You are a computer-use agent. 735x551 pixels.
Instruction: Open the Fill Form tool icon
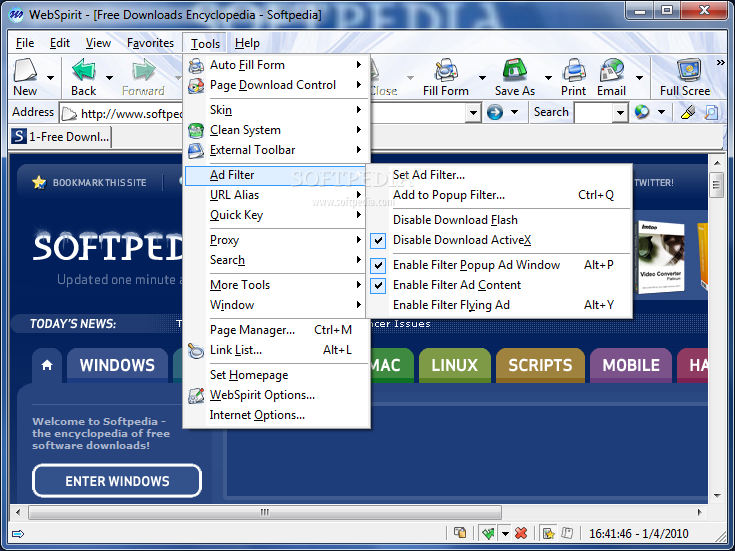click(x=446, y=70)
